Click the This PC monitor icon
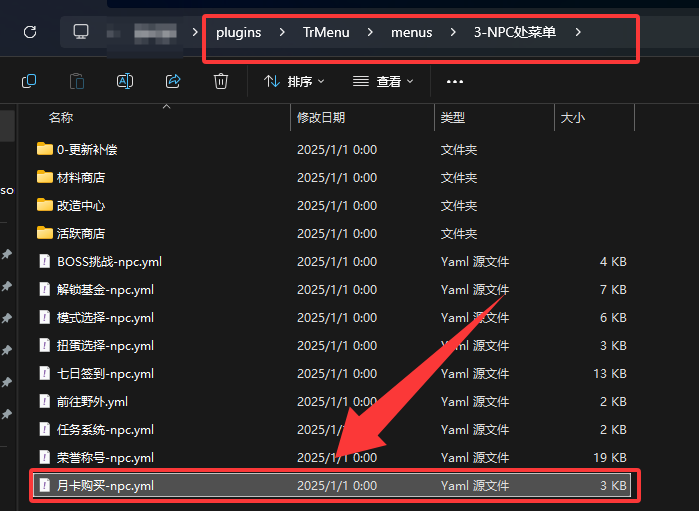 [x=82, y=32]
